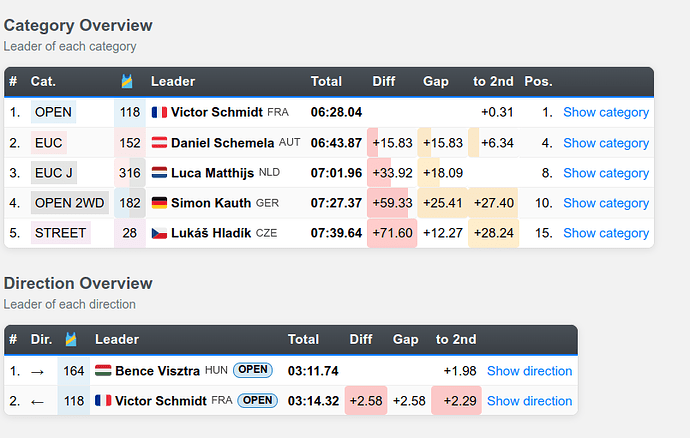Image resolution: width=690 pixels, height=438 pixels.
Task: Click the Czech flag beside Lukáš Hladík
Action: point(159,233)
